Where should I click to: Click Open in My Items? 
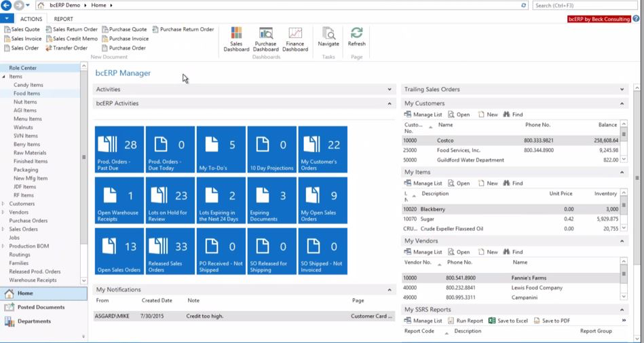point(459,183)
